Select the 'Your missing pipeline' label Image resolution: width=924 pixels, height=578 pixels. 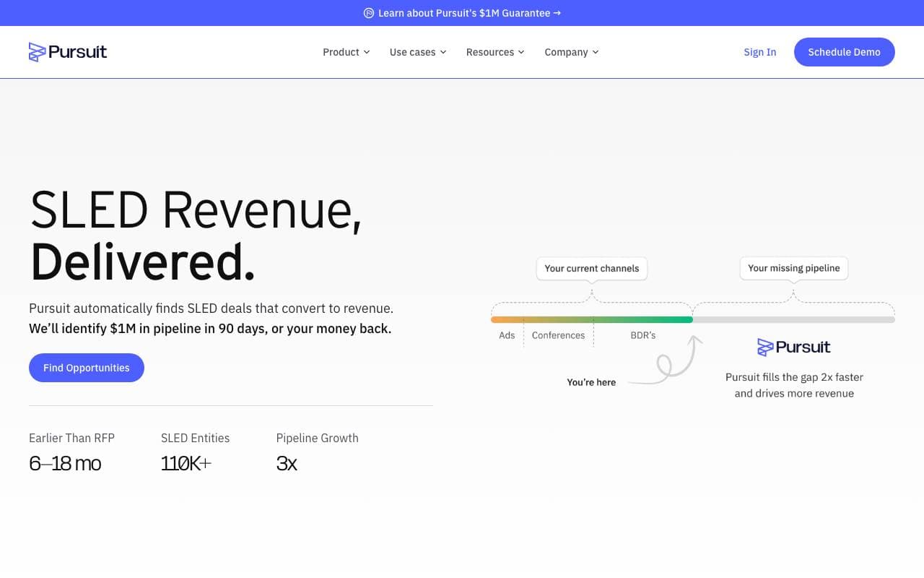pyautogui.click(x=794, y=268)
